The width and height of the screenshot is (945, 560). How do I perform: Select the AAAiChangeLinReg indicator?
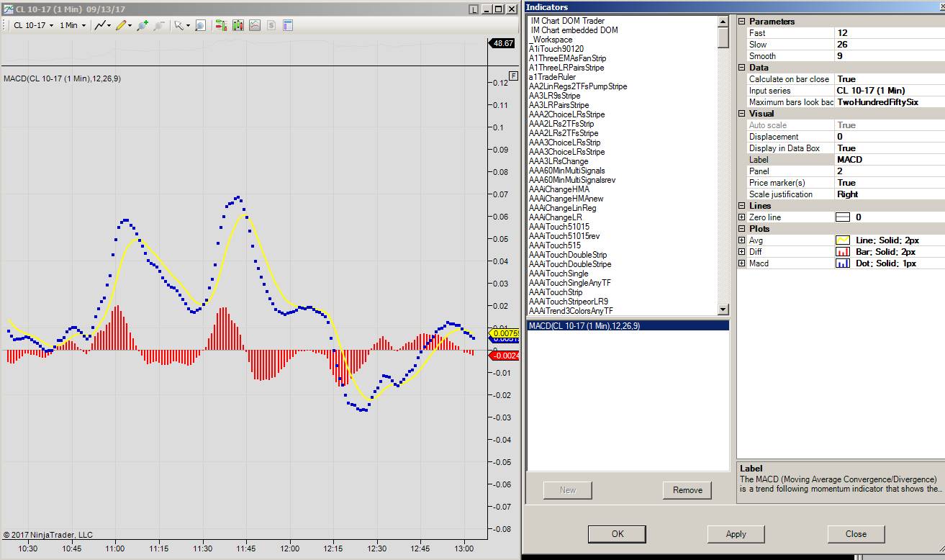tap(562, 208)
